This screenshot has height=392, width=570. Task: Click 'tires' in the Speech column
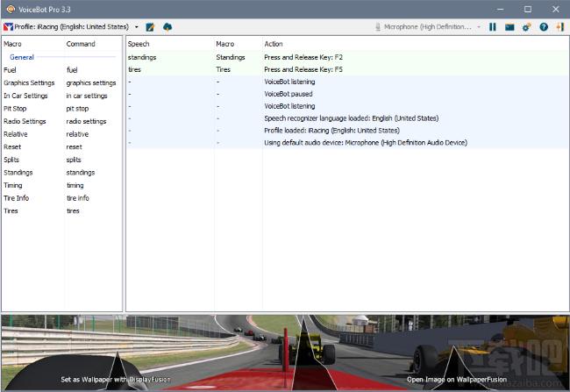[134, 69]
